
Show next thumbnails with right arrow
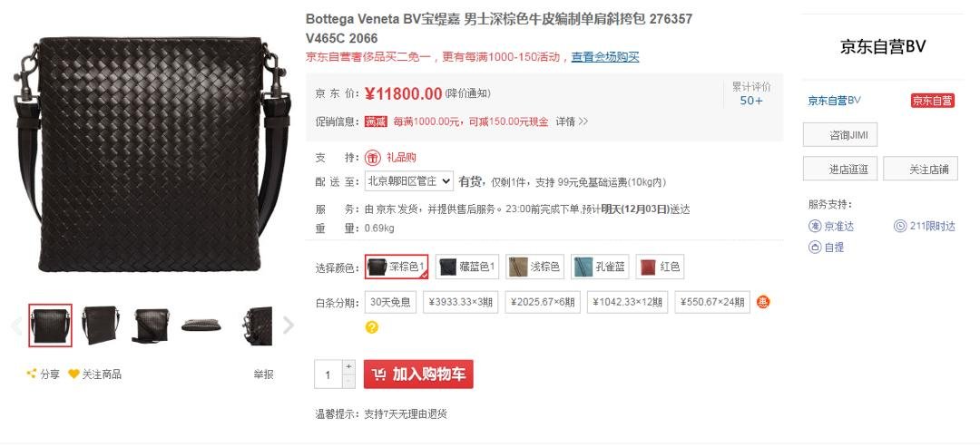(x=289, y=326)
